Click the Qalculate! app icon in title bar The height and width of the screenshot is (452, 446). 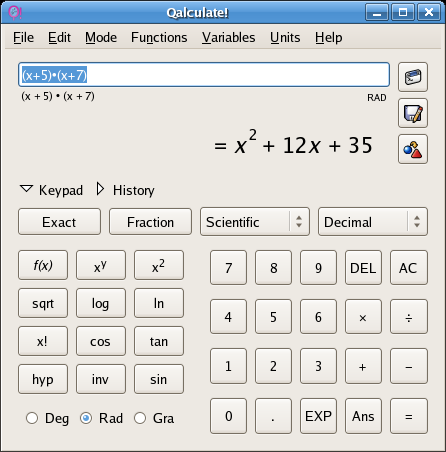tap(15, 12)
